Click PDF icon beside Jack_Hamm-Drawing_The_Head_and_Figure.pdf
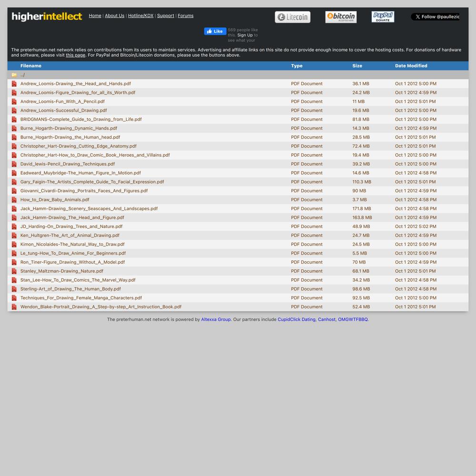The height and width of the screenshot is (476, 476). [x=14, y=218]
